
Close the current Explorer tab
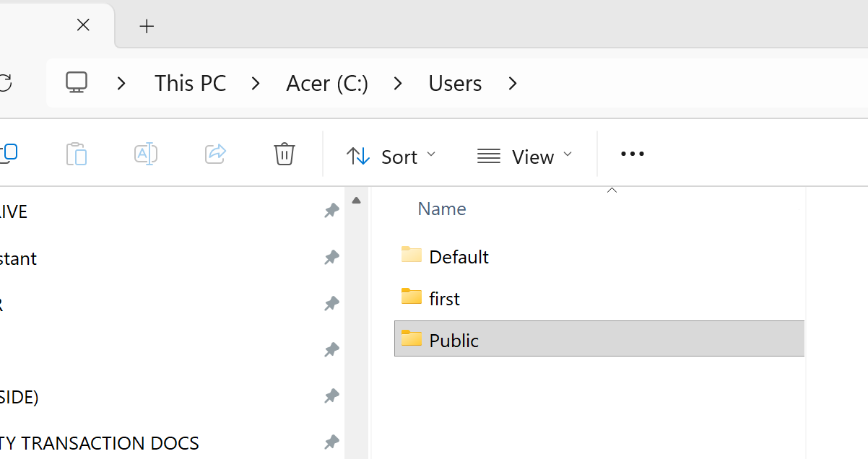pos(83,25)
